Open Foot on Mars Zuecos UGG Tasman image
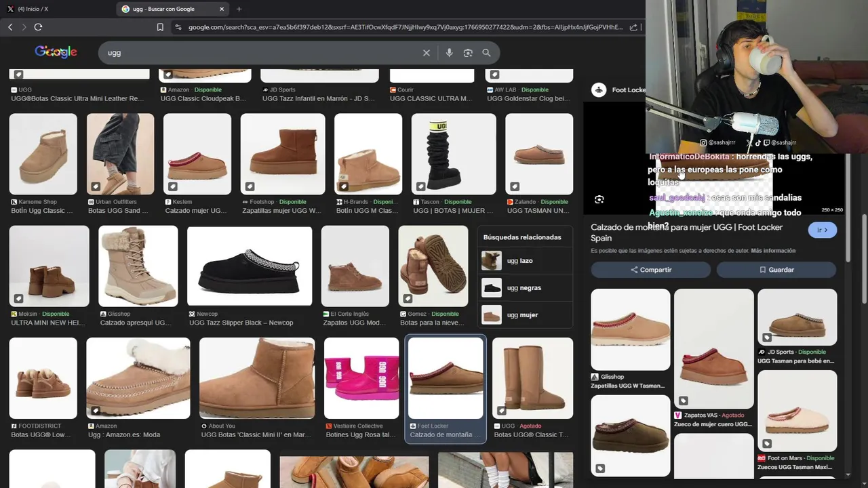This screenshot has width=868, height=488. point(797,411)
